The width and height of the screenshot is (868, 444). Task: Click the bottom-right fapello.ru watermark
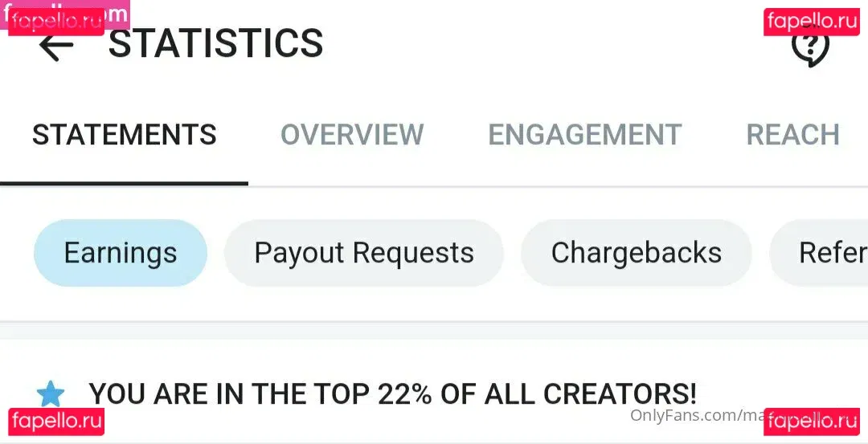[812, 421]
